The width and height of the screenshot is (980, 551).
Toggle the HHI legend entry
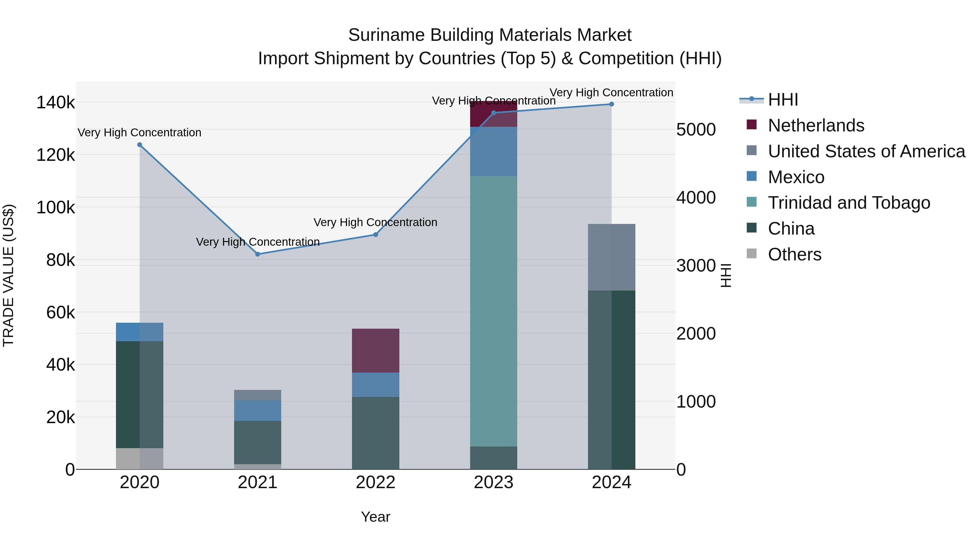pos(769,100)
